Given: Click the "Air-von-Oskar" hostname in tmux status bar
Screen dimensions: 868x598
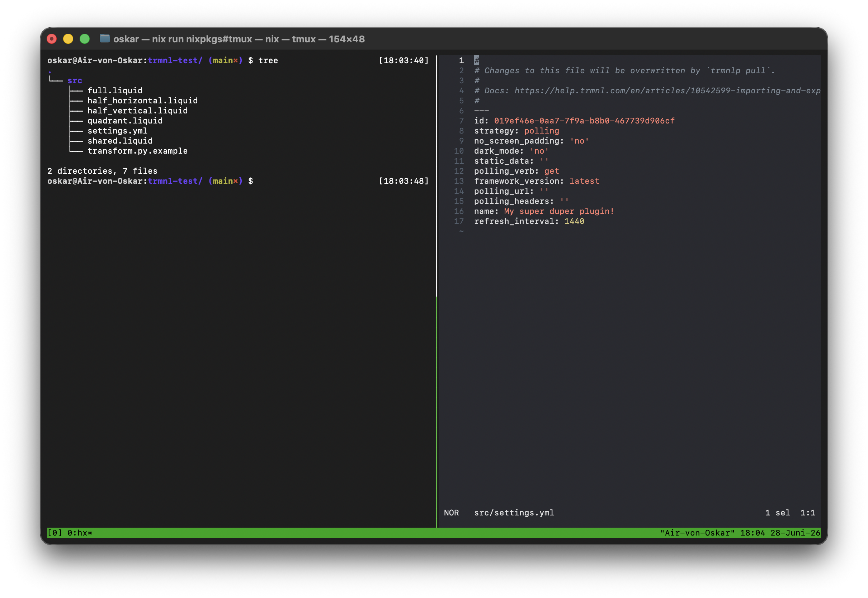Looking at the screenshot, I should tap(697, 533).
